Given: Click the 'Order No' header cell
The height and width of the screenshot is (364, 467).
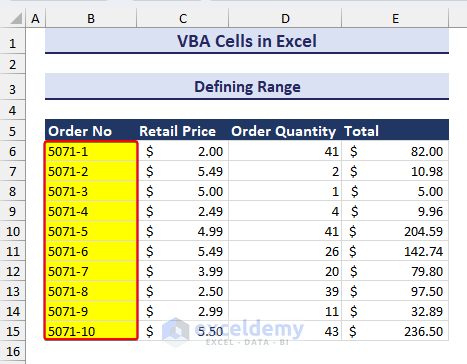Looking at the screenshot, I should [91, 131].
